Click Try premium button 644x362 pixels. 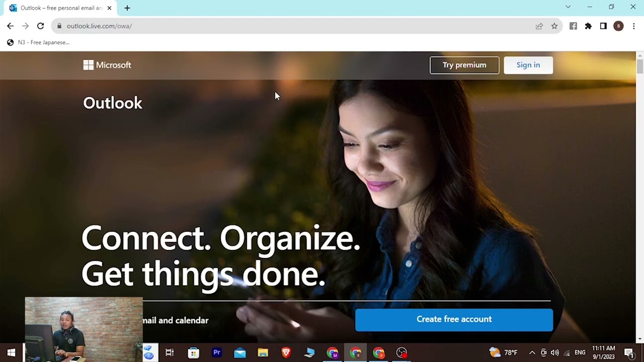[x=464, y=65]
